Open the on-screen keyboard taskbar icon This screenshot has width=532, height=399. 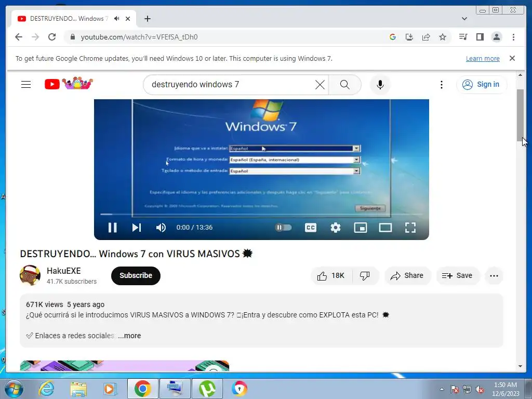(x=175, y=389)
